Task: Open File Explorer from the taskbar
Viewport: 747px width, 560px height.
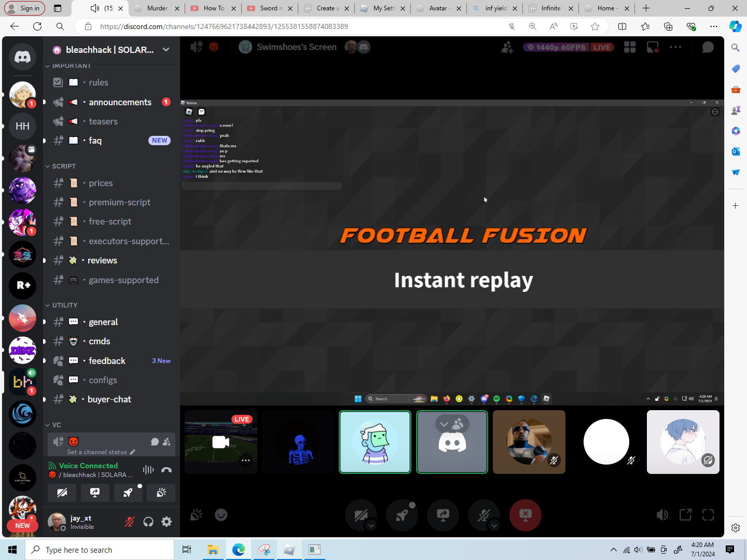Action: (x=213, y=550)
